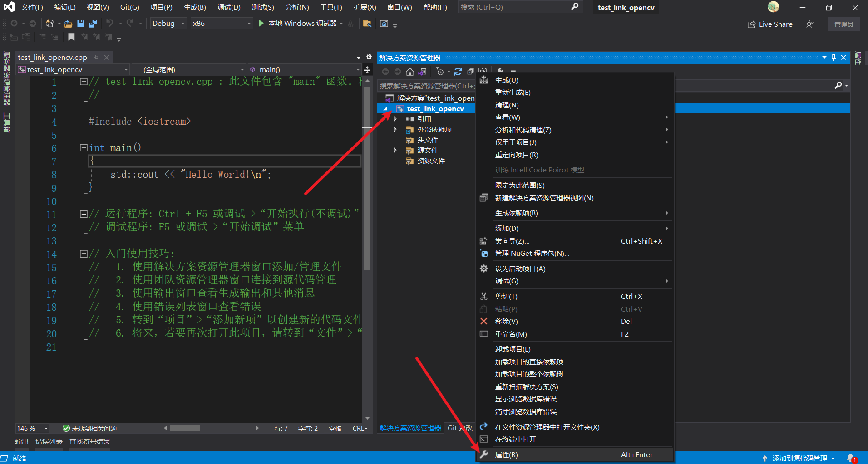Open the main() member dropdown
The image size is (868, 464).
coord(304,70)
